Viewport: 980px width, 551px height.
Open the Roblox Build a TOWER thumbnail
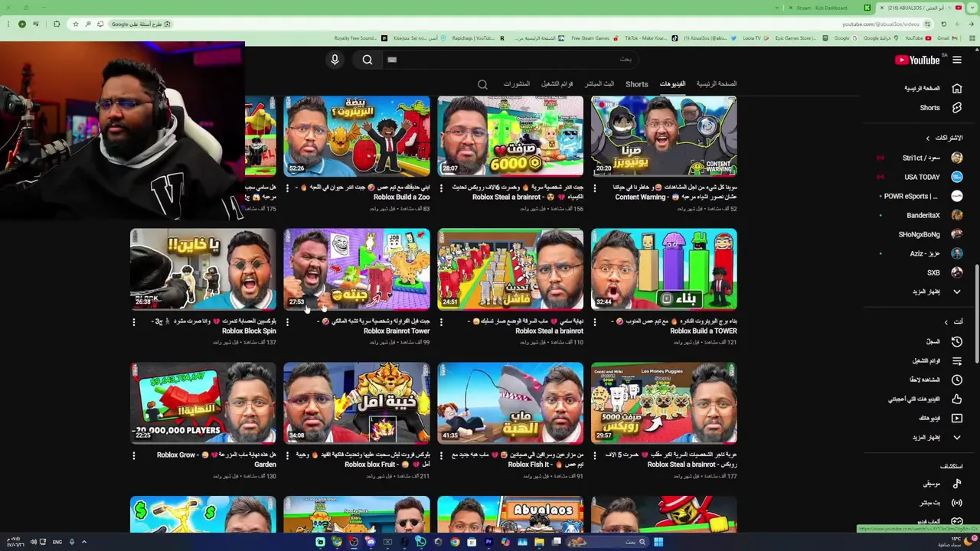click(x=664, y=269)
